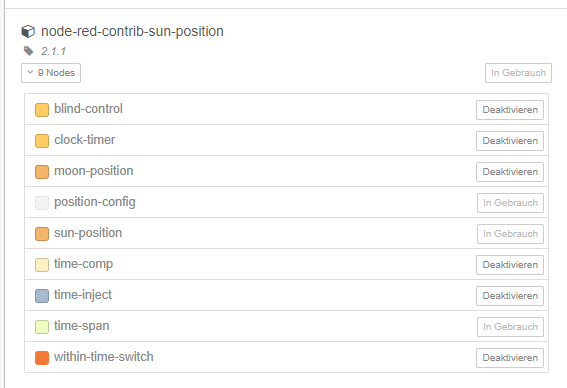Click the sun-position node icon
567x388 pixels.
click(x=42, y=234)
